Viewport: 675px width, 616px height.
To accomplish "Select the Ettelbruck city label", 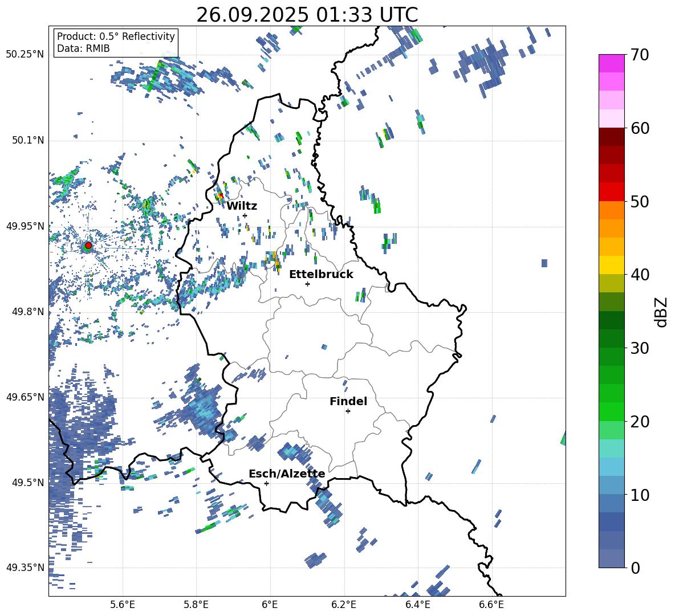I will coord(321,275).
